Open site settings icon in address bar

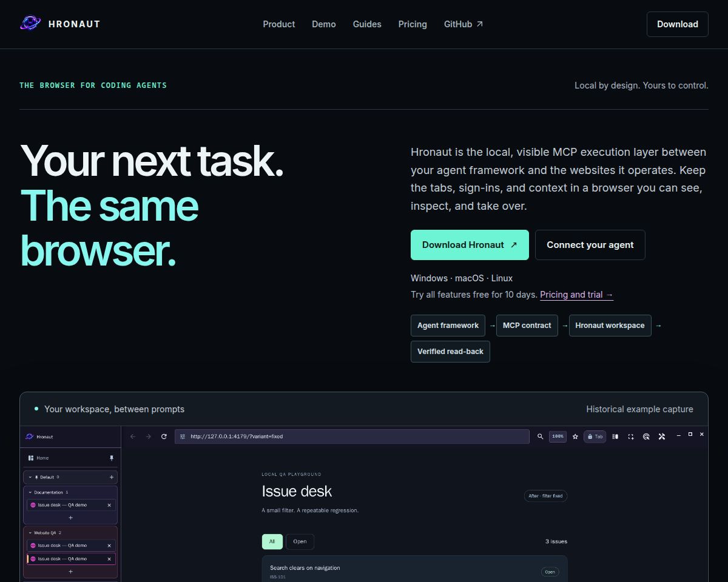183,436
